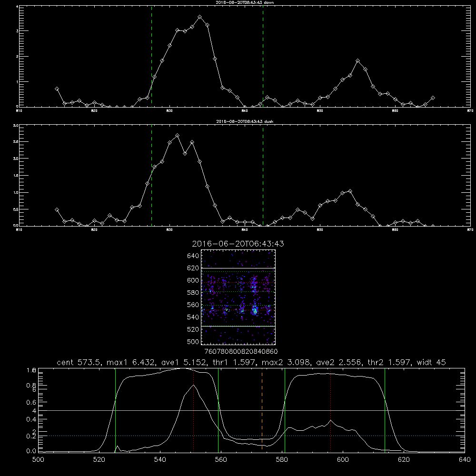Click the '2016-06-20T06:43:43 dusk' plot title
This screenshot has width=476, height=476.
(245, 121)
